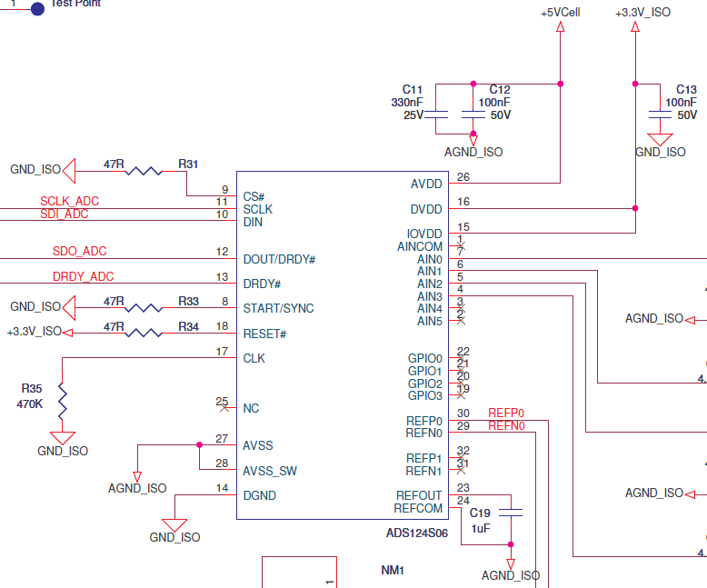Select the 330nF value of C11

[x=407, y=103]
